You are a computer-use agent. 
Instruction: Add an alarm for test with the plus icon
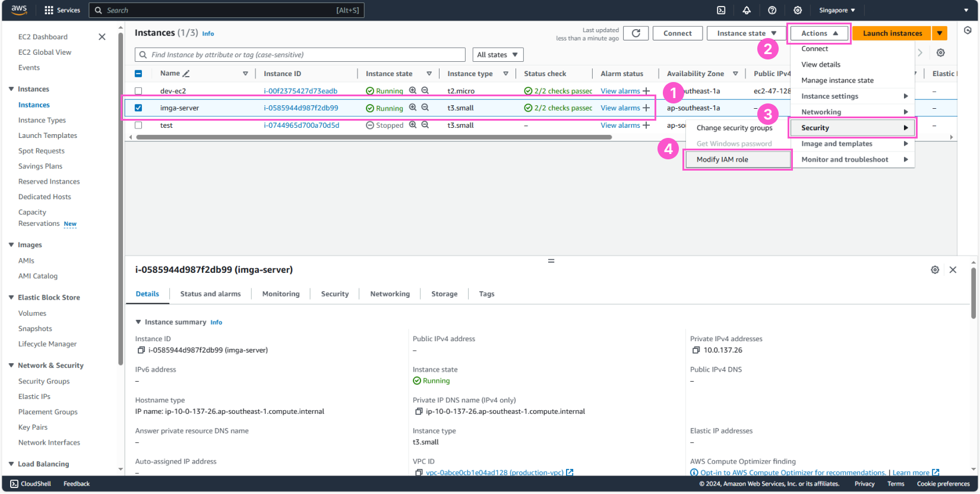646,125
